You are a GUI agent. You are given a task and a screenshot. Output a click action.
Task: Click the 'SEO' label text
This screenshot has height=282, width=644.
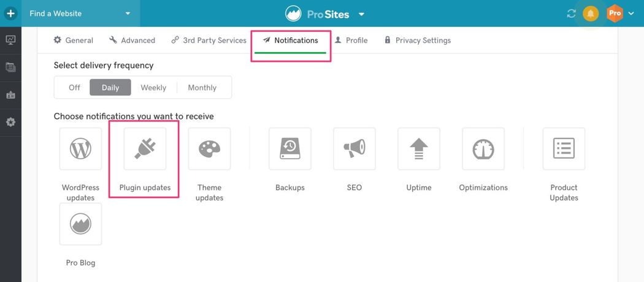click(x=355, y=188)
